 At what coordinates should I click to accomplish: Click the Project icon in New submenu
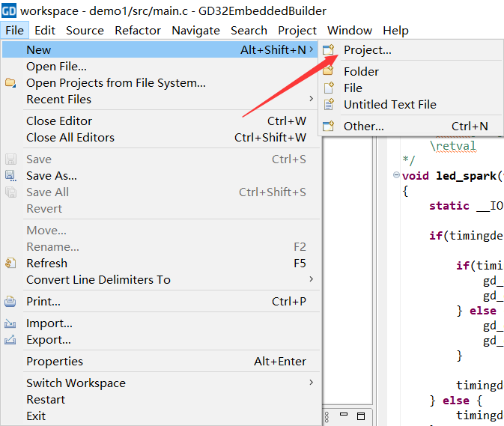(x=328, y=50)
